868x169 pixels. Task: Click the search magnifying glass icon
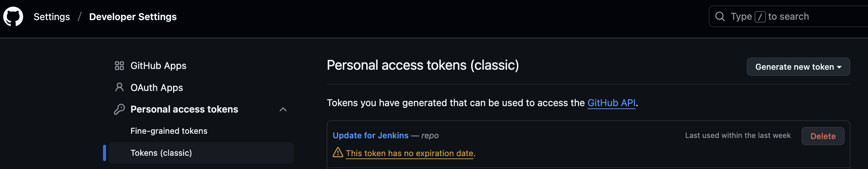pyautogui.click(x=720, y=17)
